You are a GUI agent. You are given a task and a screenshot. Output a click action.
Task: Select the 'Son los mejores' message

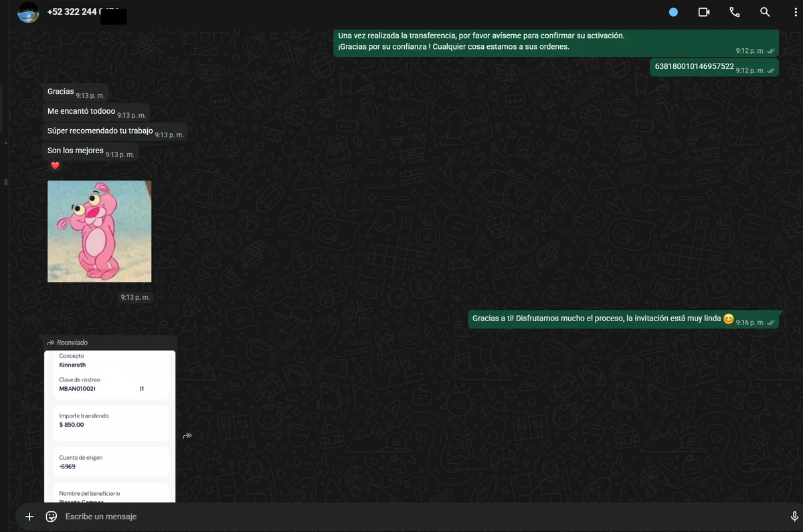90,152
